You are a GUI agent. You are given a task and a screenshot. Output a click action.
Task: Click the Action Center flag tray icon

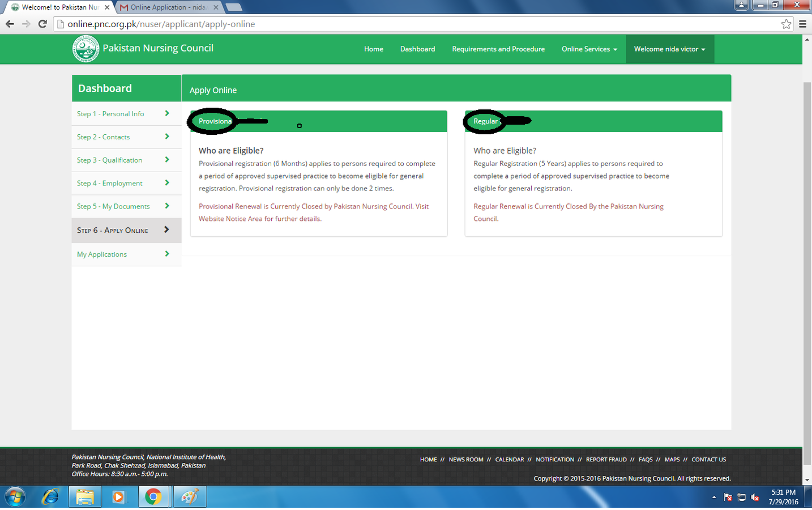point(728,498)
